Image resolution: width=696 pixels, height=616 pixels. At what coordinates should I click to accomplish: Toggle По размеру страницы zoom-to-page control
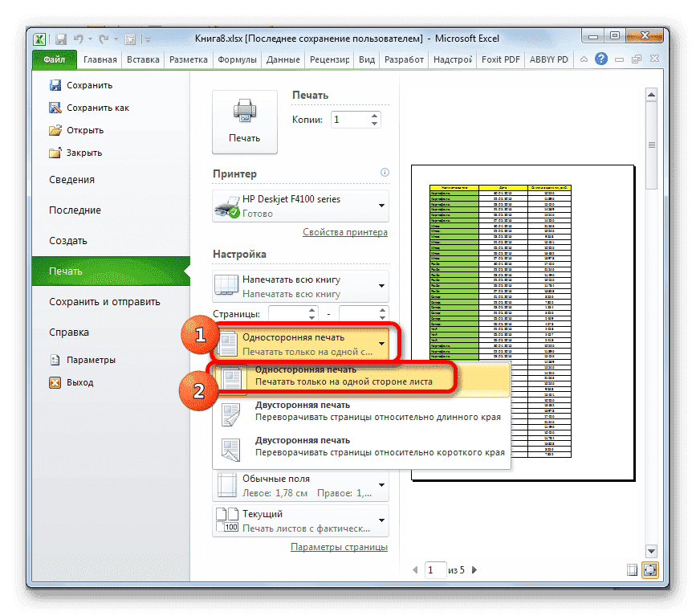click(x=649, y=569)
